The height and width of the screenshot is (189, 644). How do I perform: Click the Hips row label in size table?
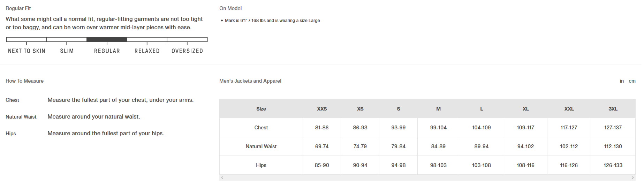coord(261,165)
